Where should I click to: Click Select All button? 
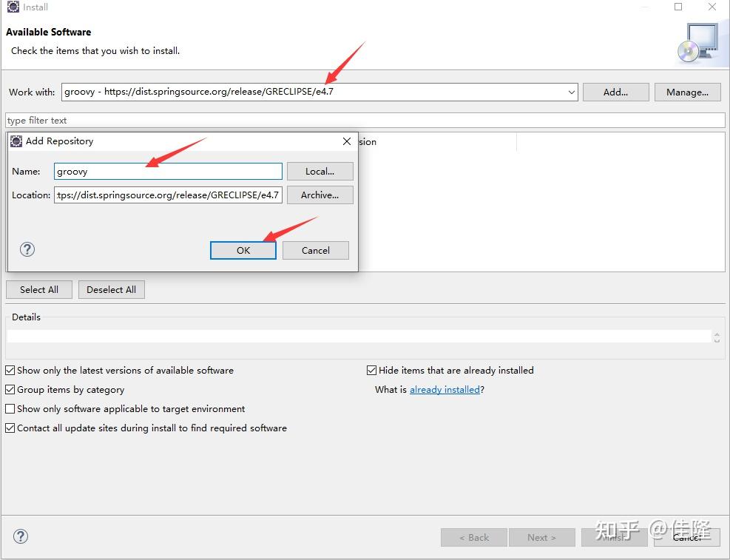[39, 289]
